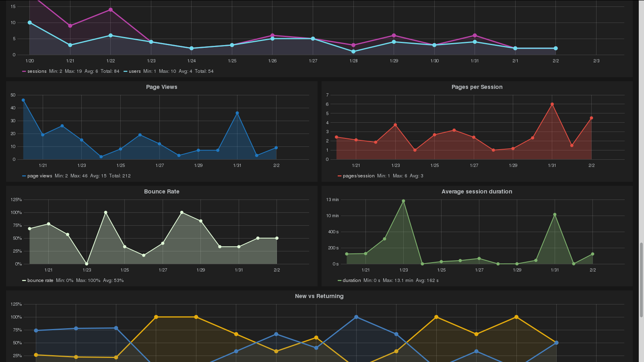Click the users 'Max: 10' legend value
The width and height of the screenshot is (644, 362).
(x=167, y=71)
